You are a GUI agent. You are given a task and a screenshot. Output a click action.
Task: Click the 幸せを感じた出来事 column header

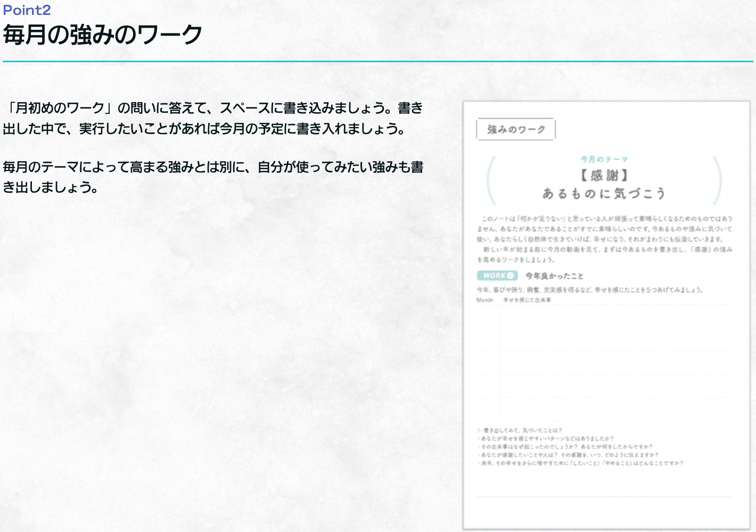click(x=527, y=300)
